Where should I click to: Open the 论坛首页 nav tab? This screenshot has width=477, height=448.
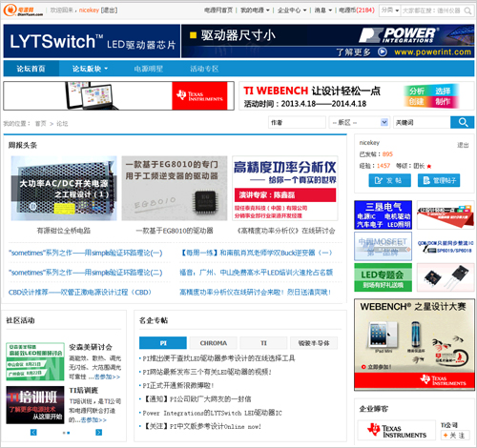(31, 69)
